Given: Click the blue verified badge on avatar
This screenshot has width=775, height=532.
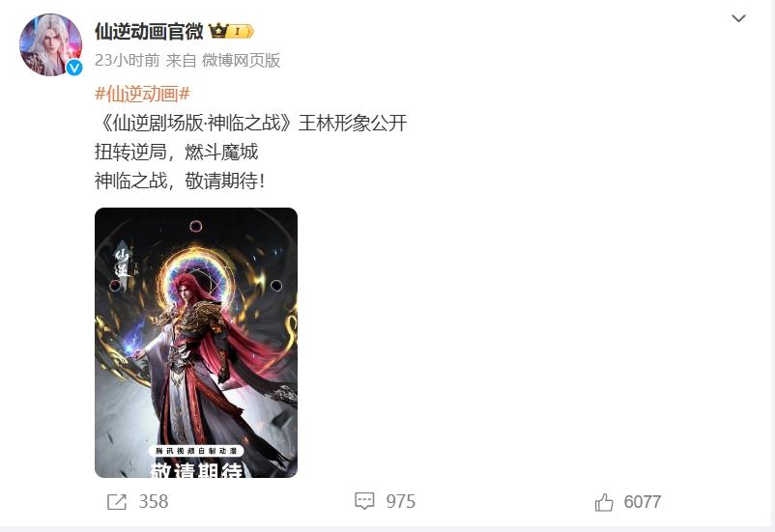Looking at the screenshot, I should [74, 68].
